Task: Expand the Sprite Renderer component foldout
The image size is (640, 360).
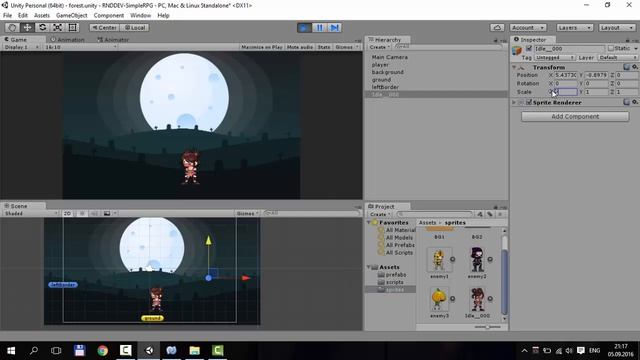Action: (514, 102)
